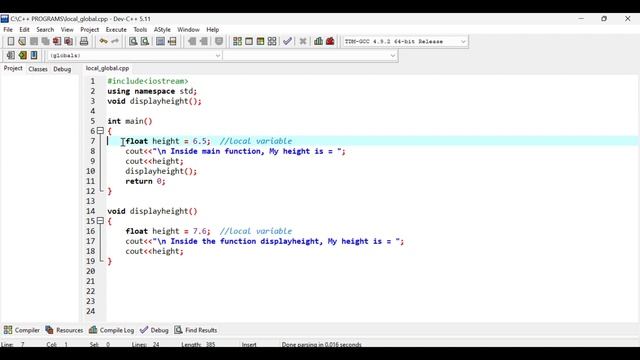
Task: Click the Find toolbar icon
Action: (133, 41)
